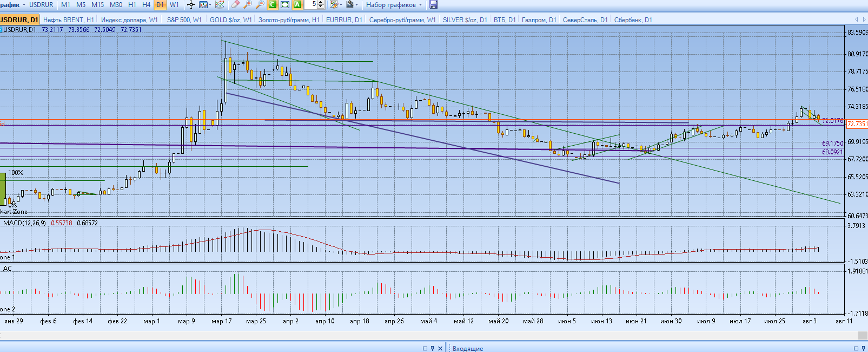The width and height of the screenshot is (868, 352).
Task: Click the USDRUR symbol button
Action: coord(41,5)
